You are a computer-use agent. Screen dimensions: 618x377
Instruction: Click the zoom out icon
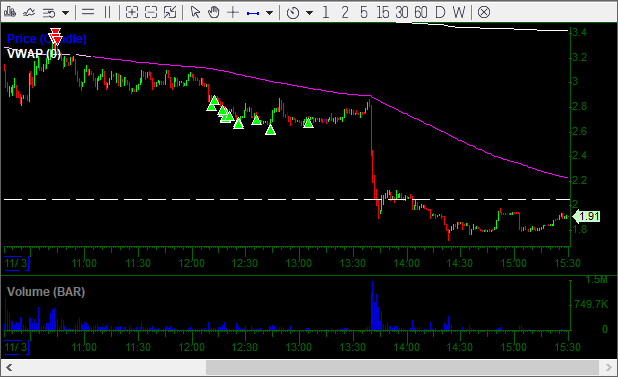[x=151, y=13]
